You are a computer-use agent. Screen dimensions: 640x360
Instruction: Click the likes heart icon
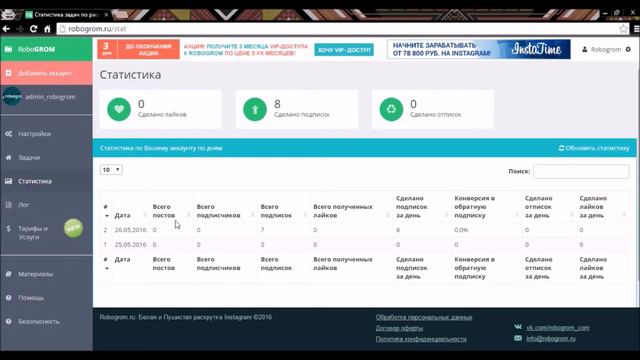(119, 109)
